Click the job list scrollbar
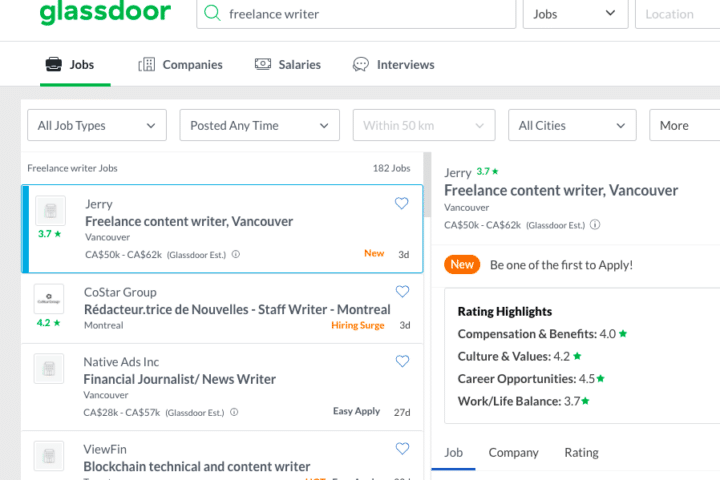Image resolution: width=720 pixels, height=480 pixels. point(427,185)
